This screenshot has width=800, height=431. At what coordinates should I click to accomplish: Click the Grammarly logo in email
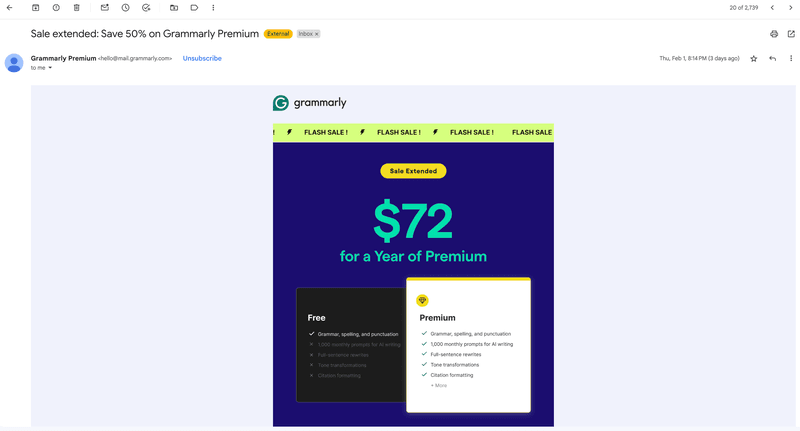coord(310,103)
